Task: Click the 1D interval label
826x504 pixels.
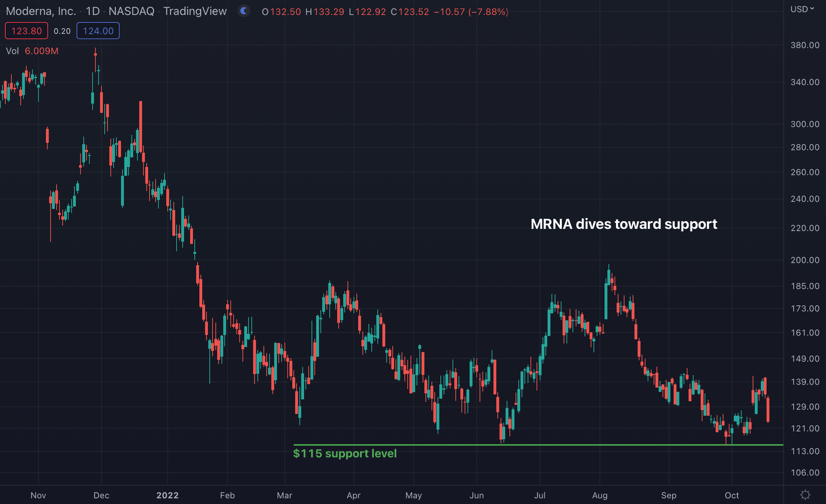Action: (93, 11)
